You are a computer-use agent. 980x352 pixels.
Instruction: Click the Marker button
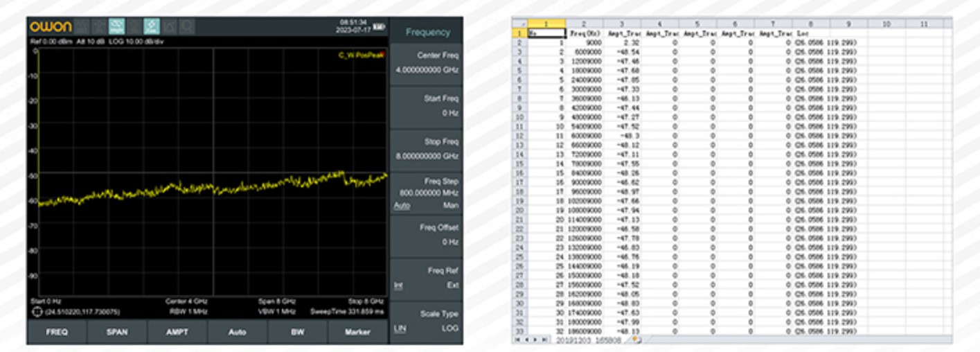358,332
